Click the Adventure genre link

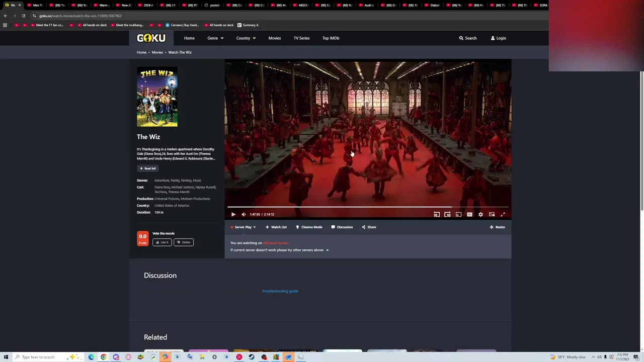162,180
